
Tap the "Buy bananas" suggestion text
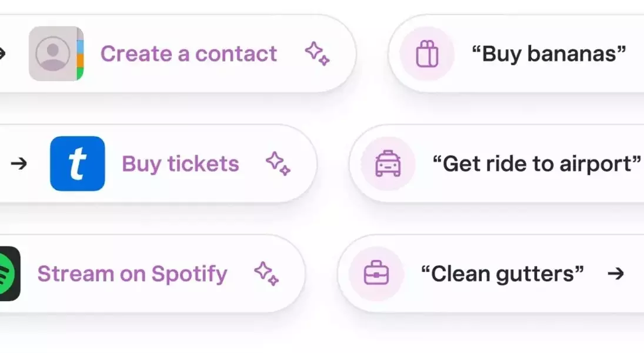[x=549, y=54]
